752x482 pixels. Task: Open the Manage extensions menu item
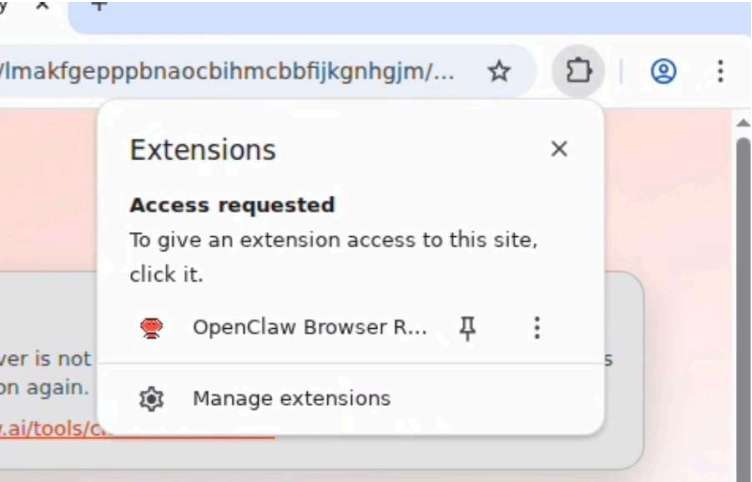tap(291, 399)
